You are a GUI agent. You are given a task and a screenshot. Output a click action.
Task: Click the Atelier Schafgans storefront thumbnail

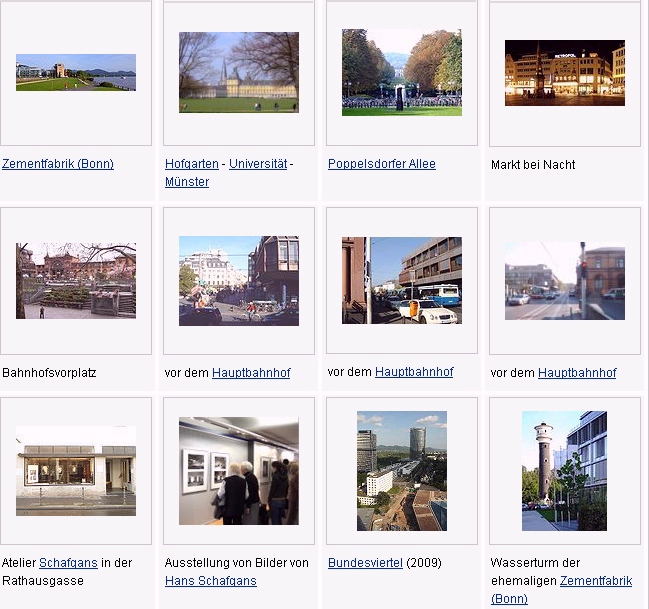(x=76, y=470)
